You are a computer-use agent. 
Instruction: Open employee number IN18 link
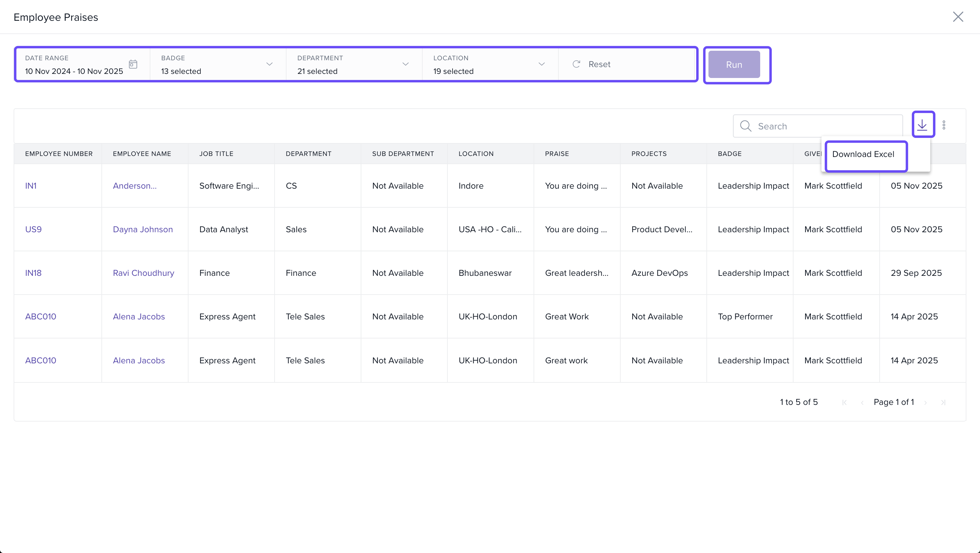coord(33,273)
